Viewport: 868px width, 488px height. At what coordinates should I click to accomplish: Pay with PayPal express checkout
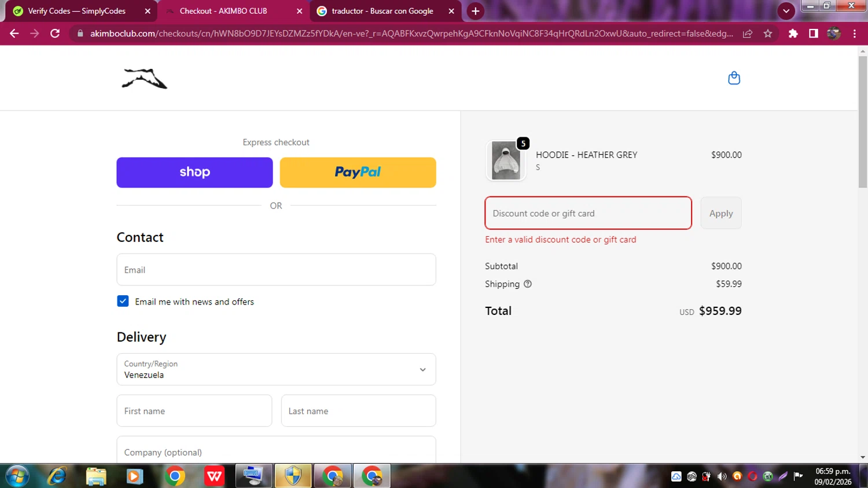click(358, 173)
